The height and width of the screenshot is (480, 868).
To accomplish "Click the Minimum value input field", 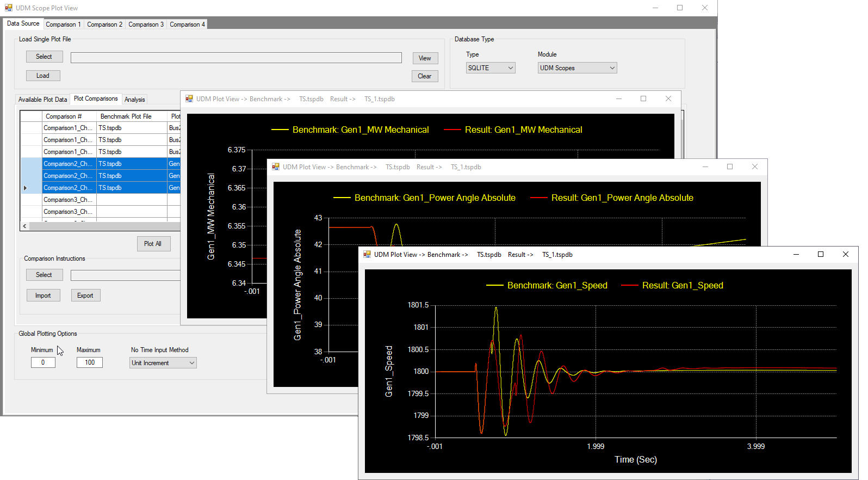I will tap(43, 362).
